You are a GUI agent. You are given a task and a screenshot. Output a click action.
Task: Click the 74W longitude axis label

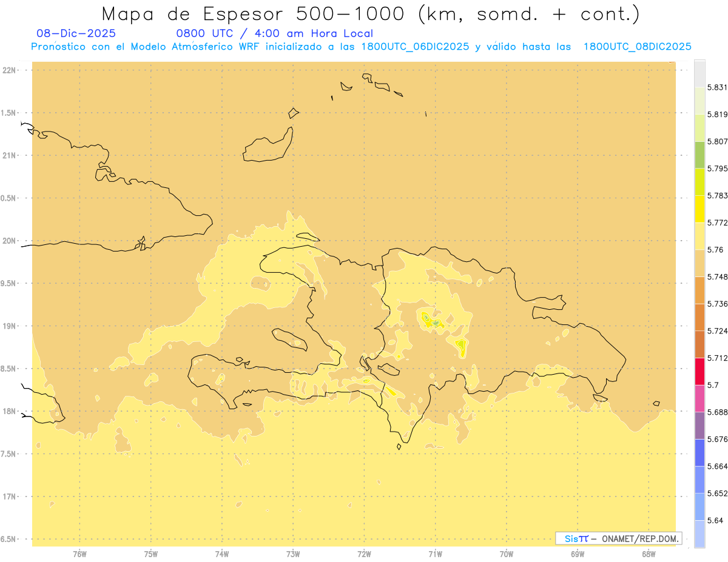[x=222, y=554]
